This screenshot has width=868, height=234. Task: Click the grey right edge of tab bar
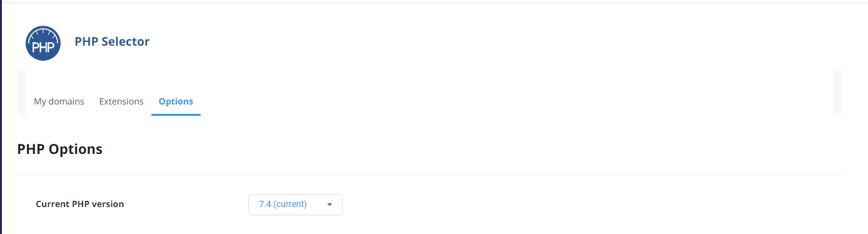coord(837,93)
